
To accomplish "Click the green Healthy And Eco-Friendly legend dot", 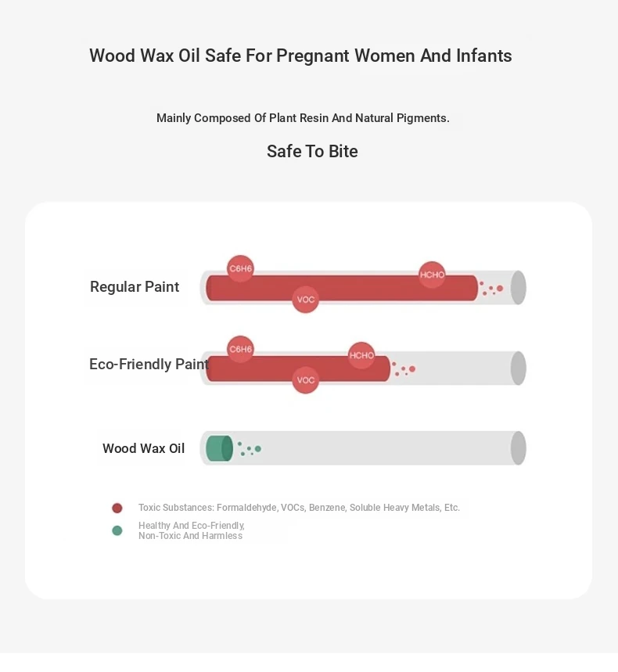I will coord(117,530).
